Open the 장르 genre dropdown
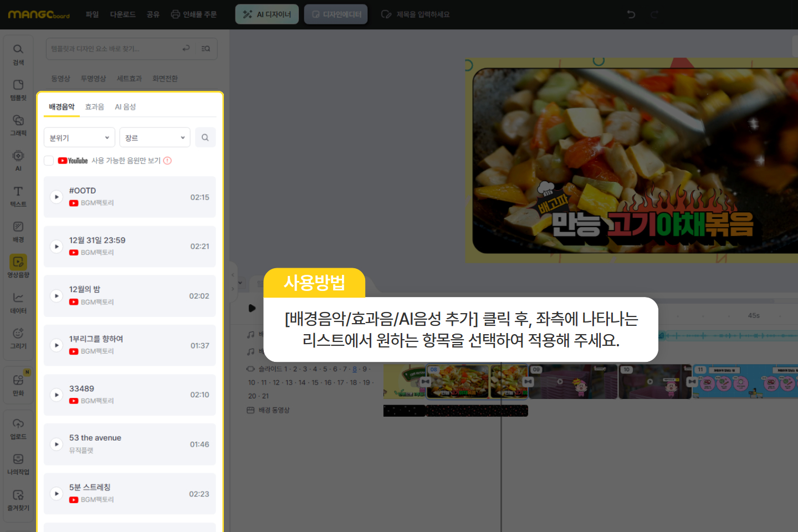Screen dimensions: 798x532 [x=155, y=137]
